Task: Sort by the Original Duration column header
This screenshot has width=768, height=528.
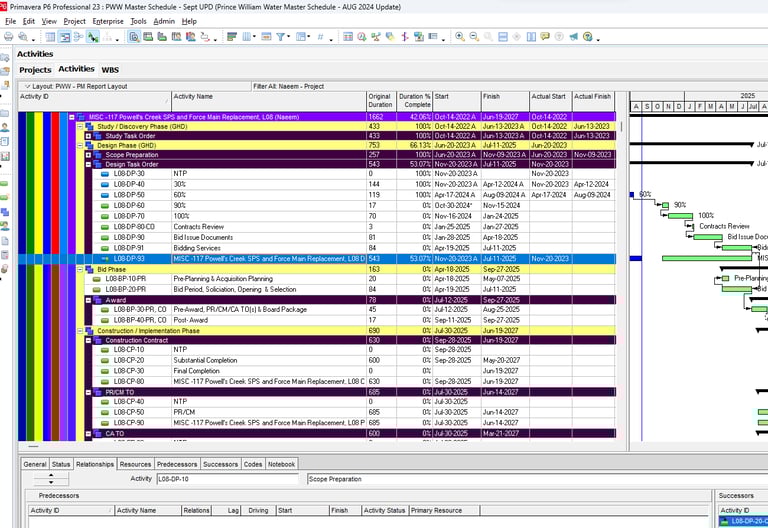Action: coord(381,101)
